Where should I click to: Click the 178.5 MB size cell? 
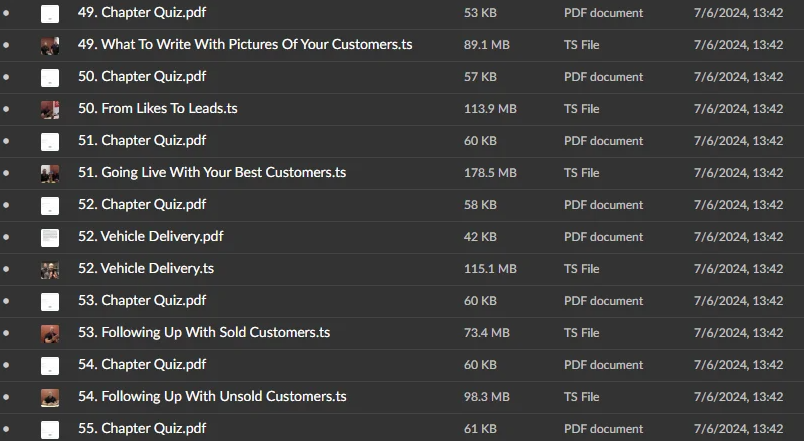[490, 173]
